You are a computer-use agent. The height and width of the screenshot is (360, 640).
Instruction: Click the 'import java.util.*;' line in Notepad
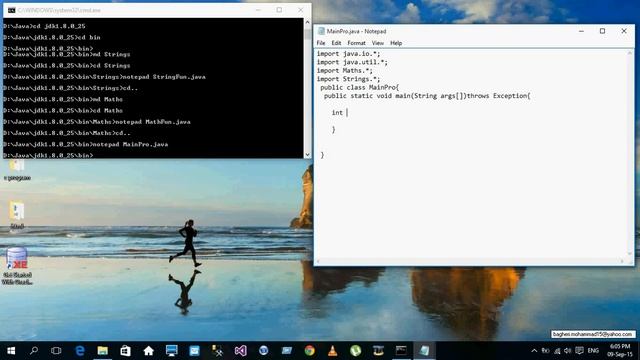click(352, 62)
